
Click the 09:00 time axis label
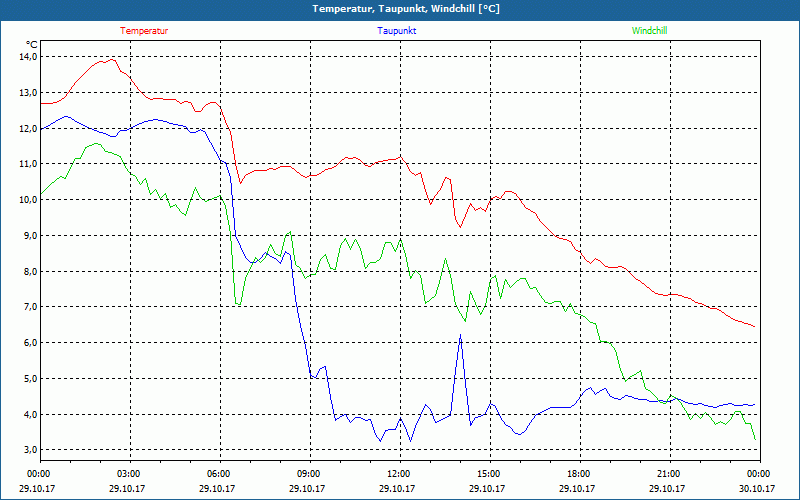(310, 474)
